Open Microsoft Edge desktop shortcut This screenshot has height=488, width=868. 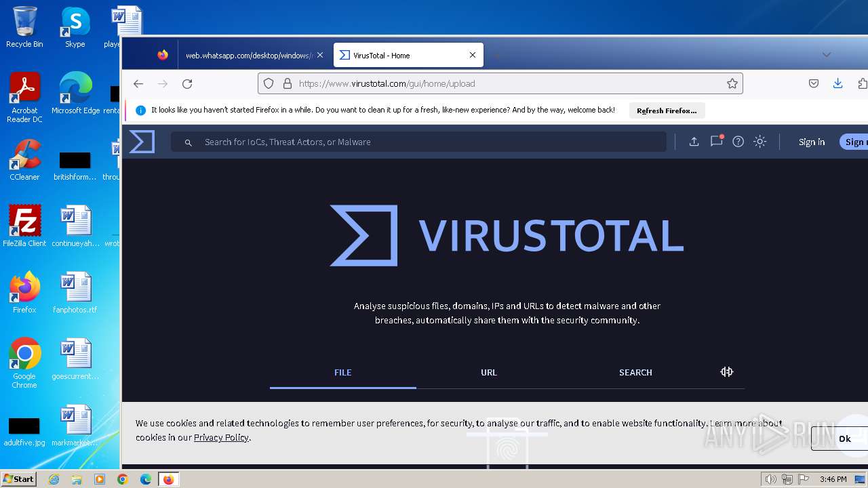tap(75, 94)
